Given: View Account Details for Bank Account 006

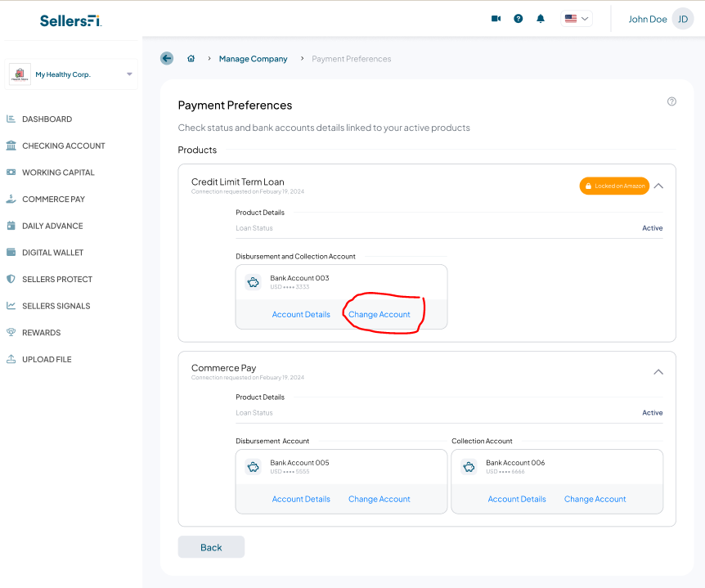Looking at the screenshot, I should pyautogui.click(x=517, y=499).
